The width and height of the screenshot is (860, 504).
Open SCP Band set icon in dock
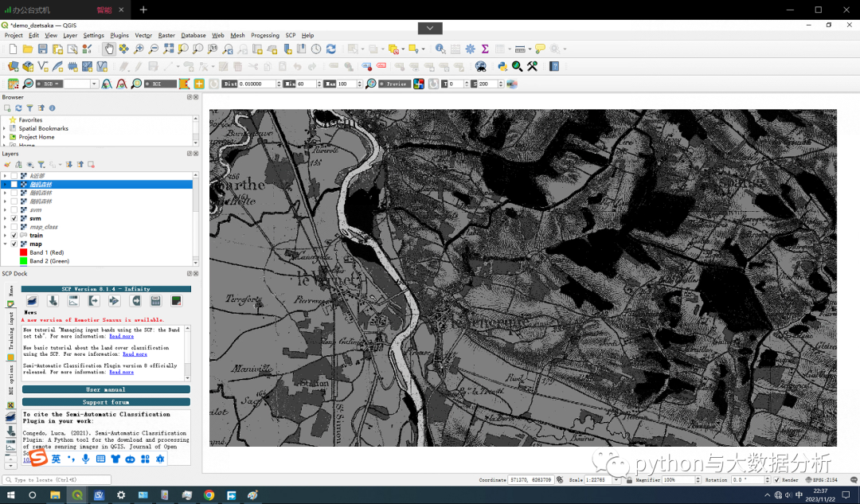[32, 301]
